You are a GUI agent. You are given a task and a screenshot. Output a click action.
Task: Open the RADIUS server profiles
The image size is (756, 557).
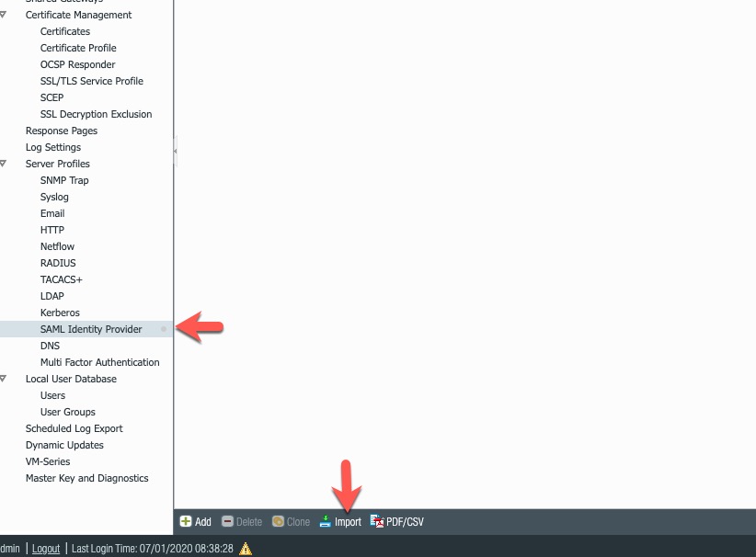click(57, 263)
